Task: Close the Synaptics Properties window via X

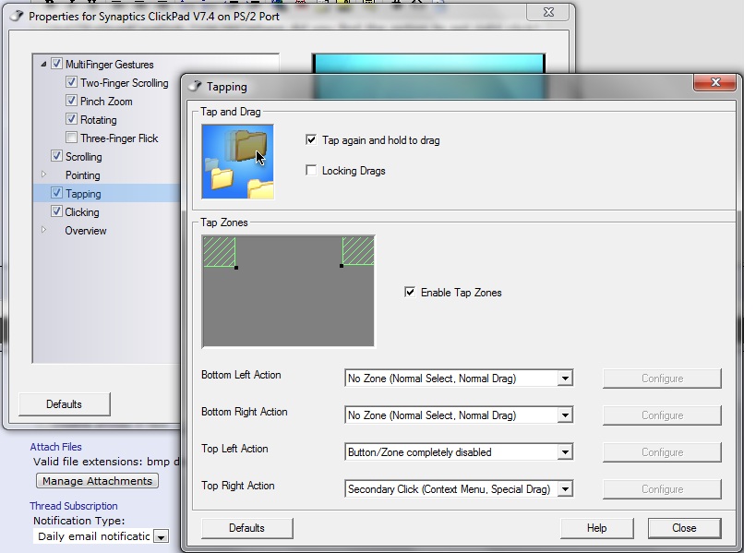Action: (548, 13)
